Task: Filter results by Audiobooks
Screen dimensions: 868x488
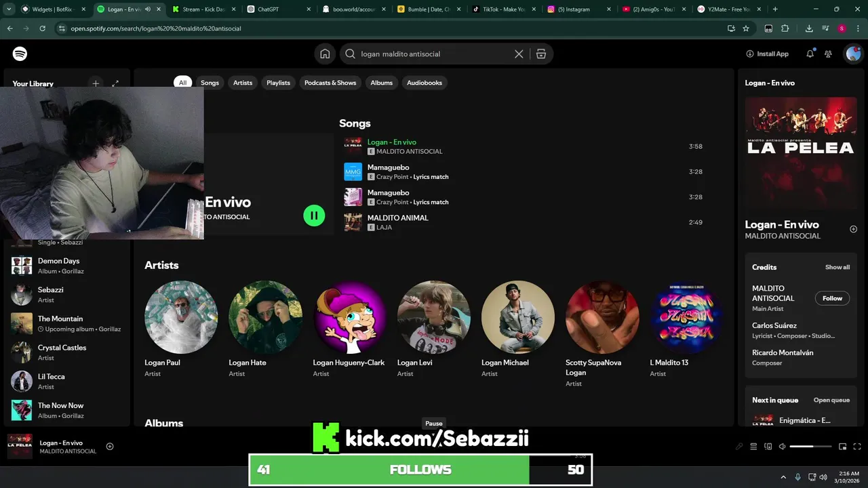Action: [x=425, y=83]
